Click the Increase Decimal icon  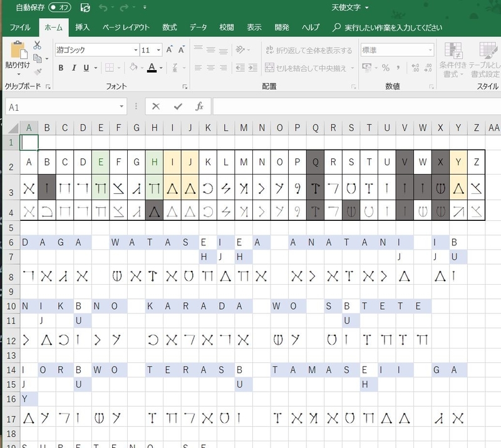(415, 68)
